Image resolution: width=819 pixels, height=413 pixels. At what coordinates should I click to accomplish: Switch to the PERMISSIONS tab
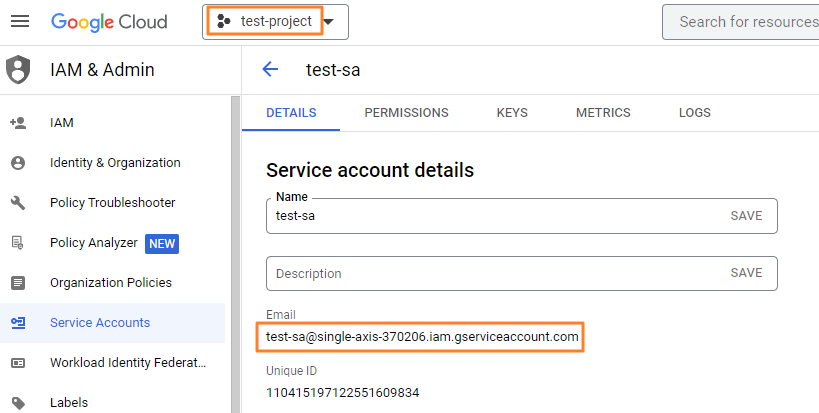click(x=406, y=113)
